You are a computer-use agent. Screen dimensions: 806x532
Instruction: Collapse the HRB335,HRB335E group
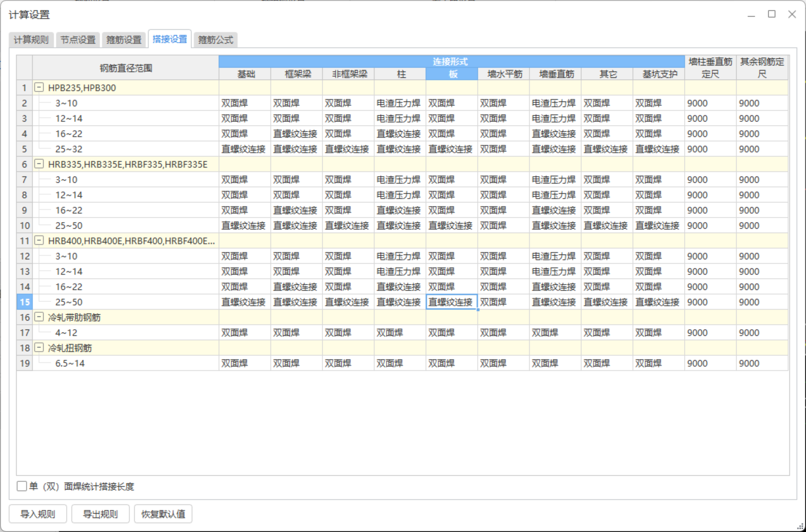pyautogui.click(x=39, y=164)
